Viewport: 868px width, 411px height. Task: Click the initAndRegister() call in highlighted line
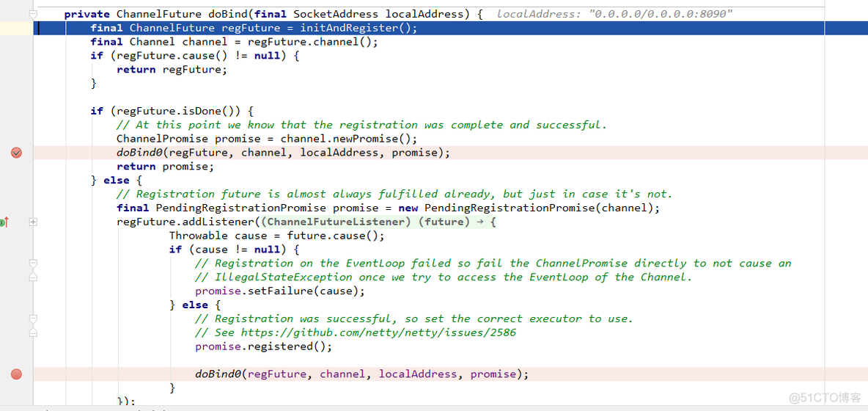click(x=358, y=28)
